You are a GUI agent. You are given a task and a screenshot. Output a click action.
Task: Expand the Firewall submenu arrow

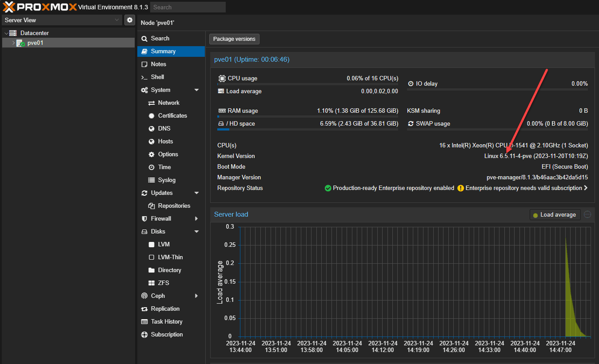tap(196, 219)
